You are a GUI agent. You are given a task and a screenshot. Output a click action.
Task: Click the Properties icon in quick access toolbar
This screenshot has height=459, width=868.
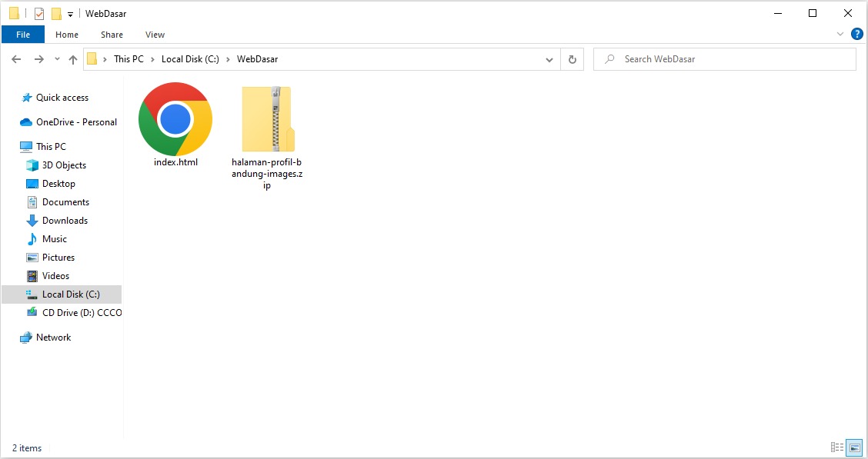click(x=39, y=14)
